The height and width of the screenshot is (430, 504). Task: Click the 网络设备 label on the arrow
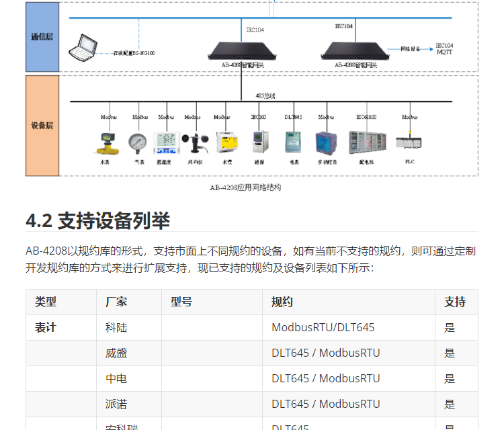click(x=410, y=49)
